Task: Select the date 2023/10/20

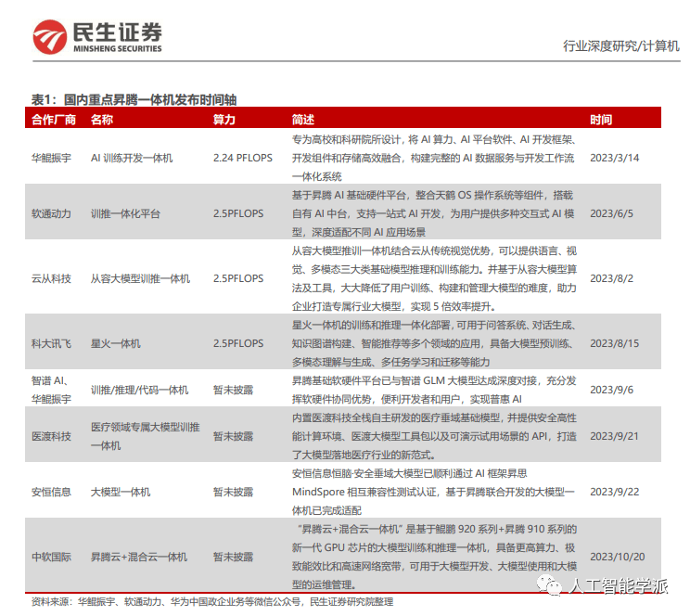Action: point(618,557)
